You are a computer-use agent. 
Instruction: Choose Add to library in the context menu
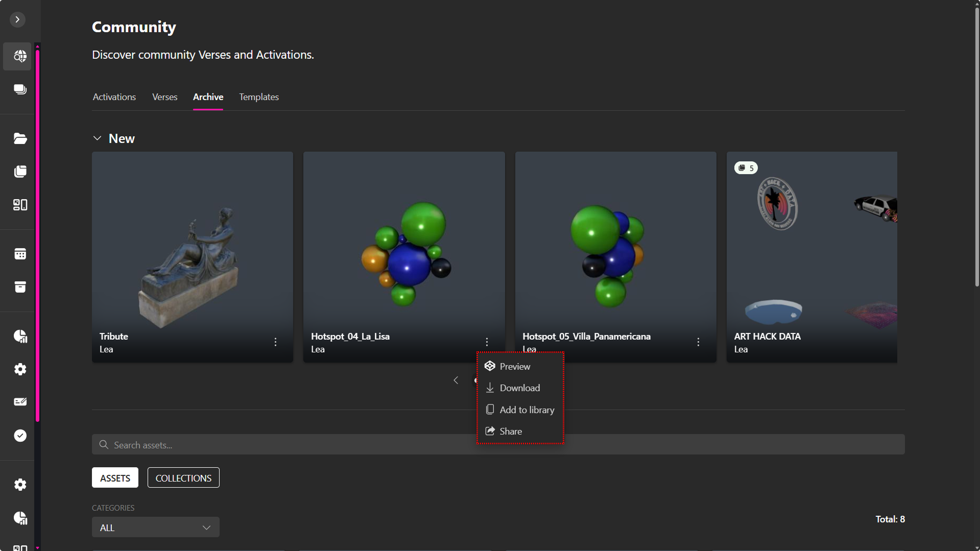[x=527, y=410]
